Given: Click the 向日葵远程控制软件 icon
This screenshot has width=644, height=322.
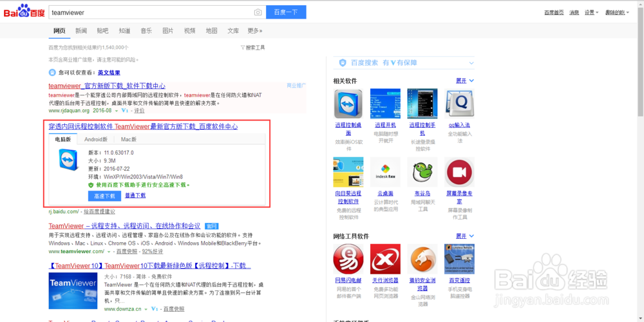Looking at the screenshot, I should pos(348,172).
